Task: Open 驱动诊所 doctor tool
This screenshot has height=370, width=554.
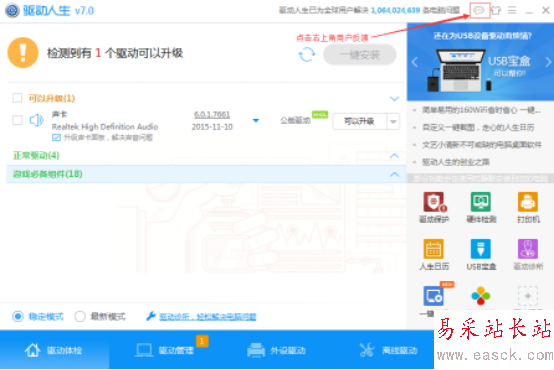Action: [528, 249]
